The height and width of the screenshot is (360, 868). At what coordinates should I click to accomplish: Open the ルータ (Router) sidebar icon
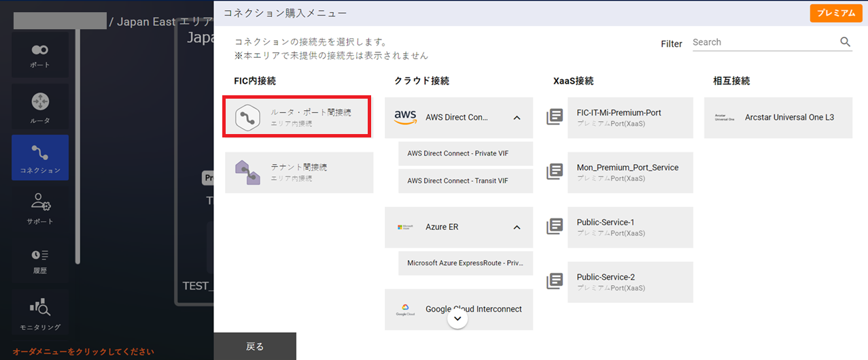(x=39, y=108)
